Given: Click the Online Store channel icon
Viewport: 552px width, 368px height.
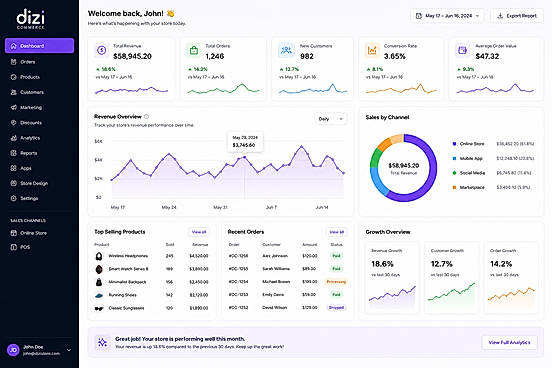Looking at the screenshot, I should pyautogui.click(x=14, y=233).
